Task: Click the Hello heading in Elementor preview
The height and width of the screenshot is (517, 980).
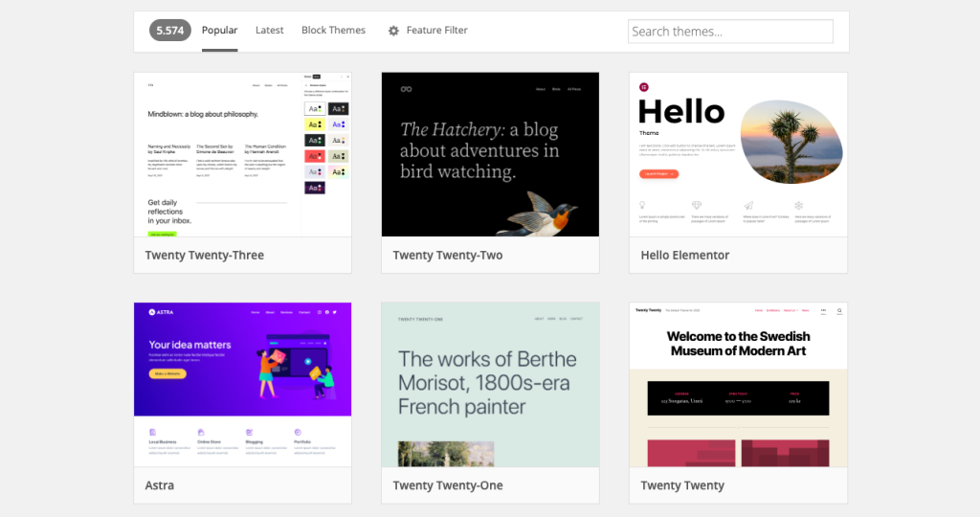Action: pyautogui.click(x=681, y=112)
